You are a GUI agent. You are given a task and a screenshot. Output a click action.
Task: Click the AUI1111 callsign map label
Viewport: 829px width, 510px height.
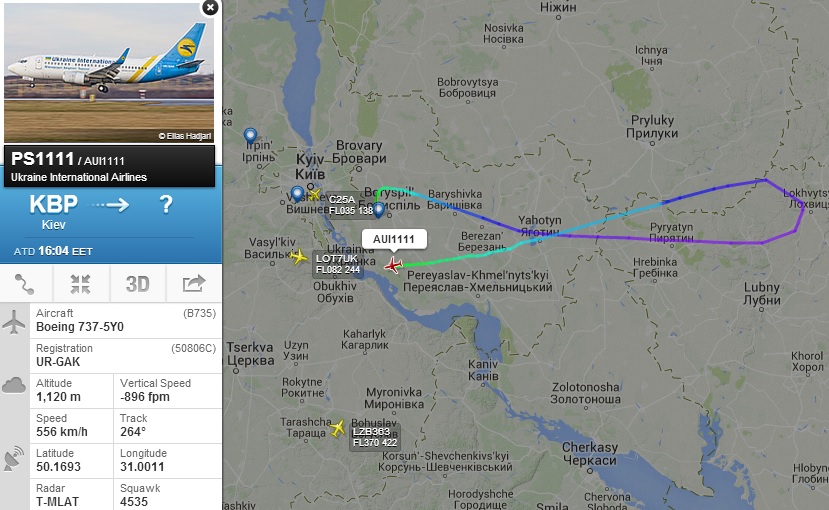coord(394,239)
